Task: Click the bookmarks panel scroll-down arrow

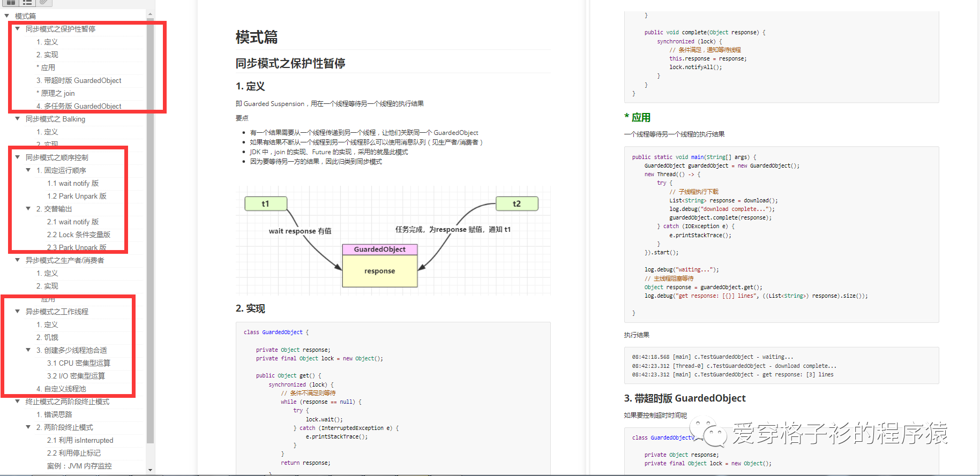Action: pos(150,470)
